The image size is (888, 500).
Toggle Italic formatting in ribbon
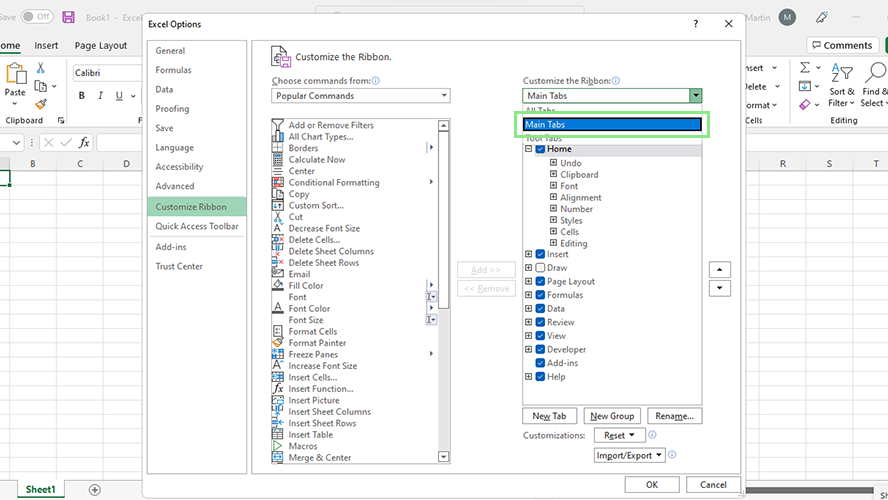pyautogui.click(x=100, y=96)
